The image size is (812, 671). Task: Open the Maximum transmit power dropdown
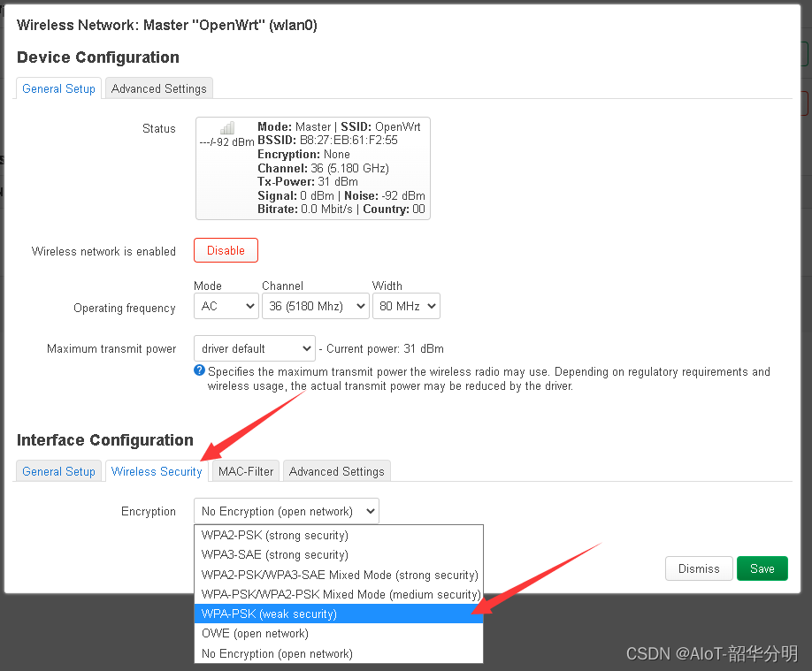(254, 348)
